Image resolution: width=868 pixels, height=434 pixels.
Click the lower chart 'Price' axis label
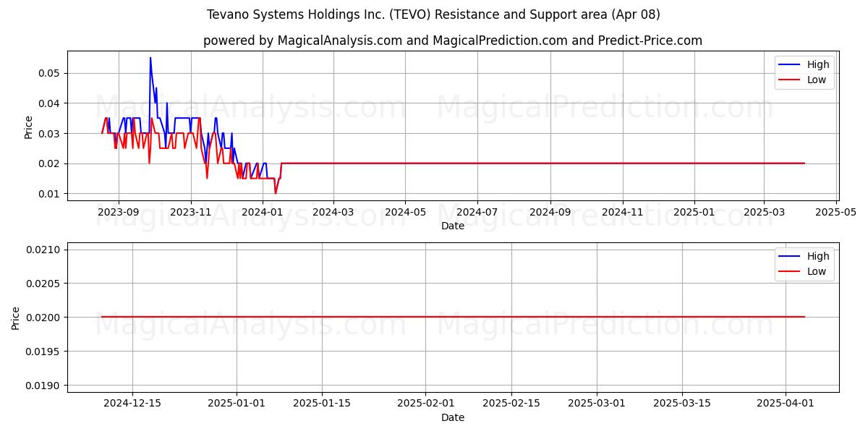(x=16, y=318)
